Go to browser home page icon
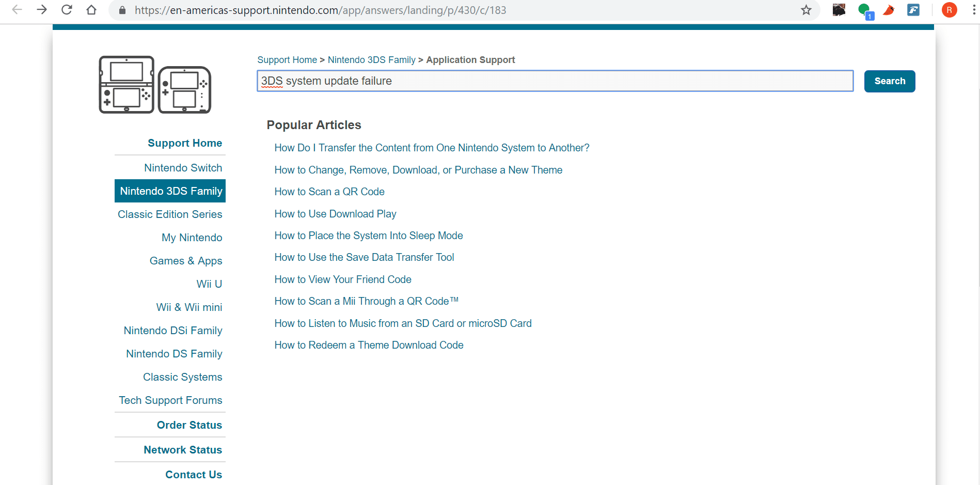980x485 pixels. tap(91, 10)
